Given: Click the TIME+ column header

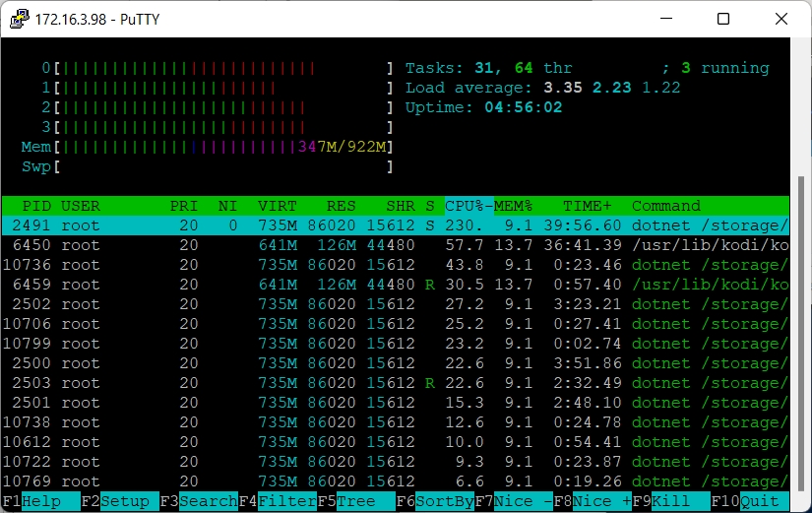Looking at the screenshot, I should point(587,206).
